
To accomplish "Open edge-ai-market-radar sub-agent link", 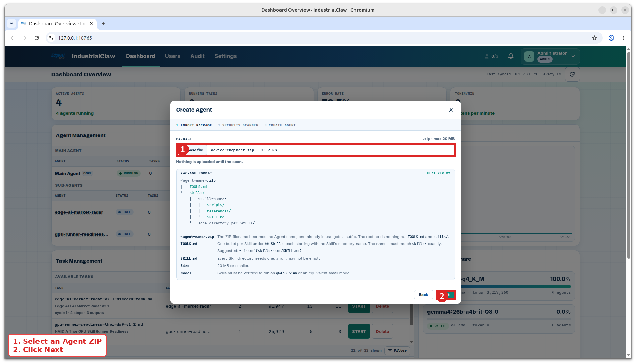I will [79, 212].
